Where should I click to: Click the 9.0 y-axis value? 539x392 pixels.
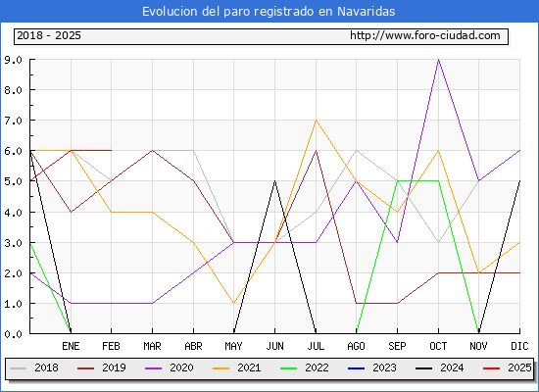[13, 60]
